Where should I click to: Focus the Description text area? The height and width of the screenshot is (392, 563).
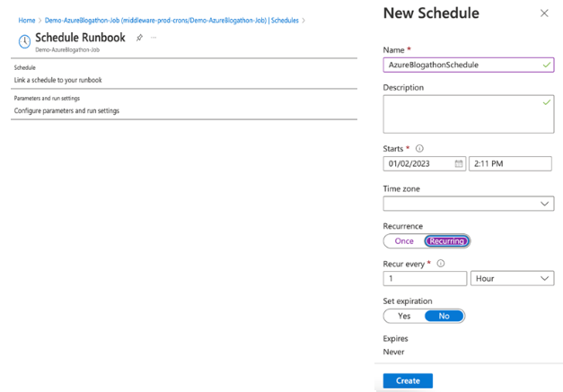click(469, 114)
